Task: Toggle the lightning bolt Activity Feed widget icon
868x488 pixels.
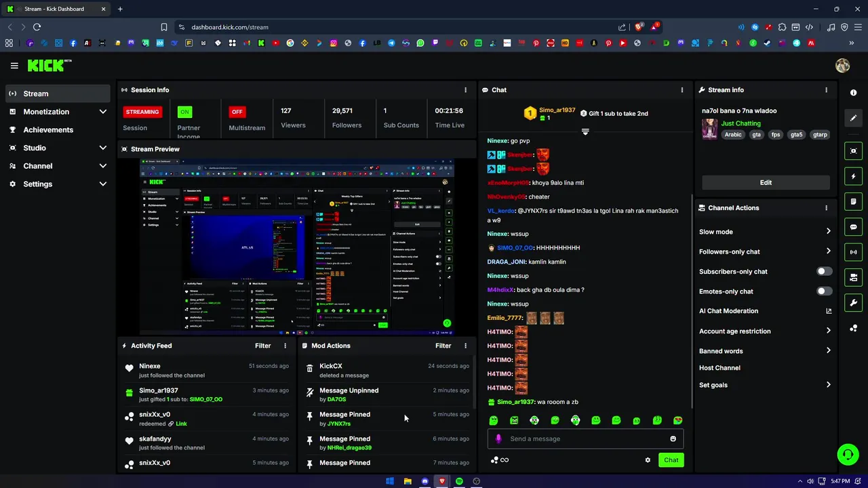Action: pyautogui.click(x=853, y=176)
